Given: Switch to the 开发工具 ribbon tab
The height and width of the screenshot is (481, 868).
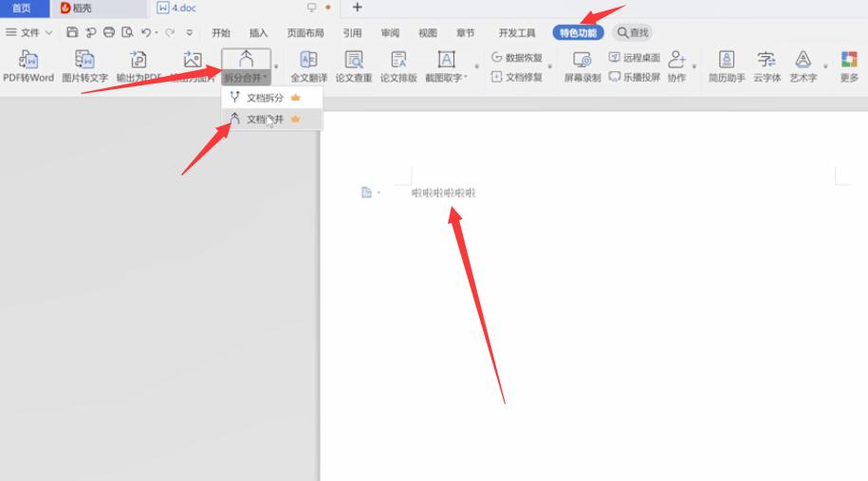Looking at the screenshot, I should pyautogui.click(x=516, y=32).
